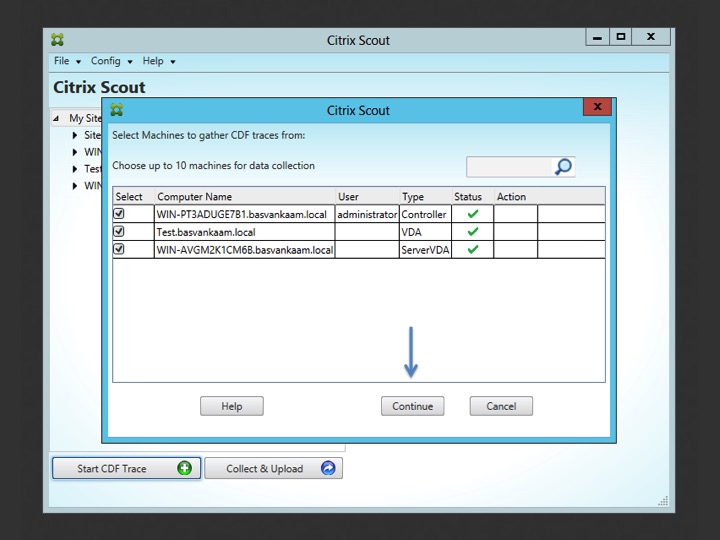Click the Start CDF Trace button
Viewport: 720px width, 540px height.
pos(126,468)
